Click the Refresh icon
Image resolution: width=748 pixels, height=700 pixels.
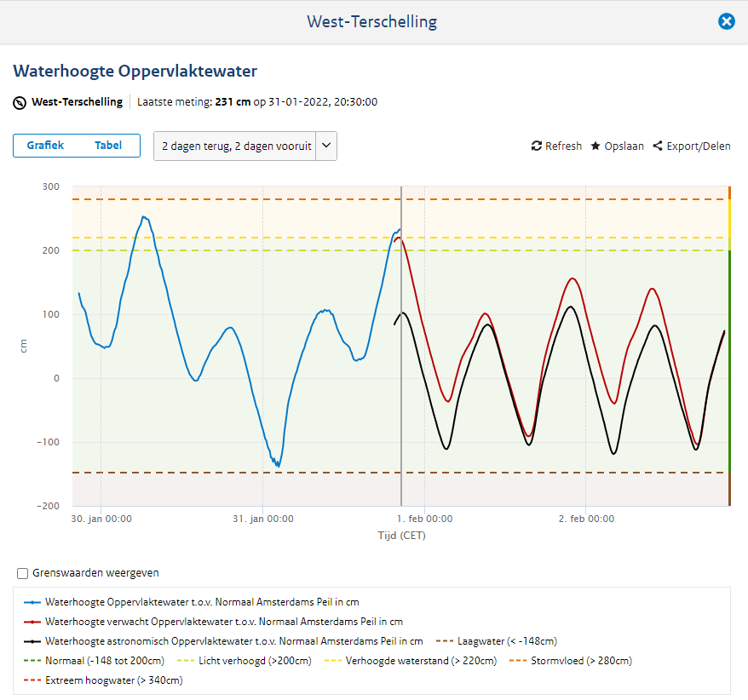point(537,146)
